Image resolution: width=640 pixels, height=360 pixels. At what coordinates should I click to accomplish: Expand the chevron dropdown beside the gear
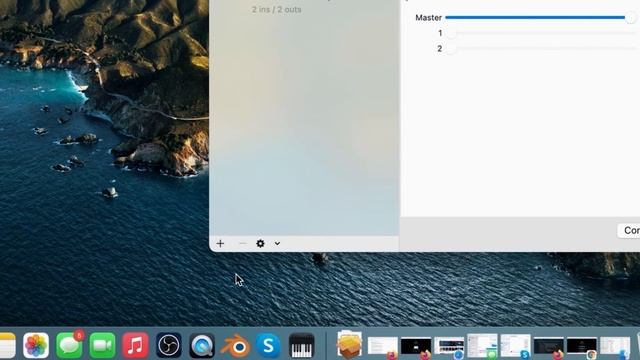(277, 244)
